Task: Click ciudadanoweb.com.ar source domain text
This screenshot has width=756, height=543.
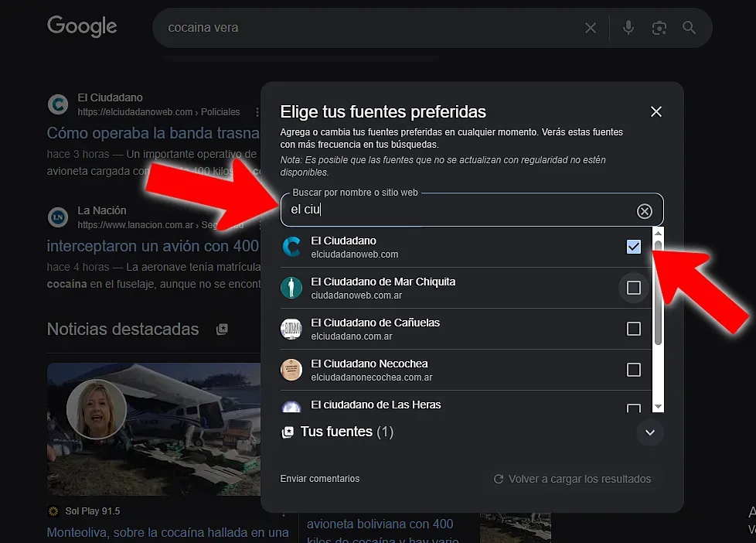Action: [x=356, y=295]
